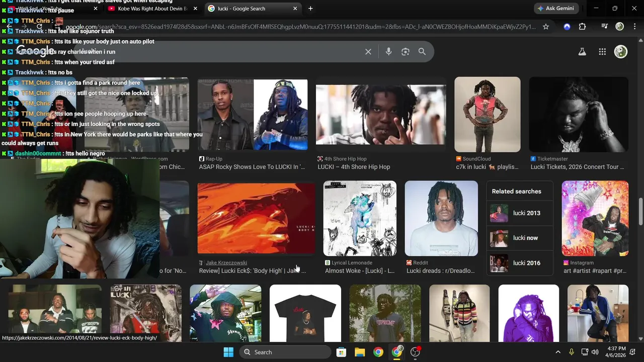
Task: Show hidden system tray icons chevron
Action: pos(557,352)
